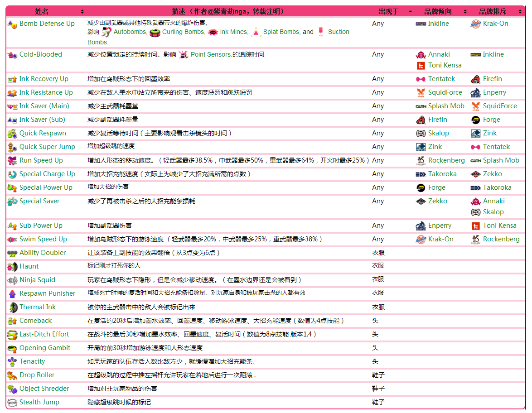Click Forge brand logo in Special Power Up row
Image resolution: width=532 pixels, height=413 pixels.
(421, 188)
